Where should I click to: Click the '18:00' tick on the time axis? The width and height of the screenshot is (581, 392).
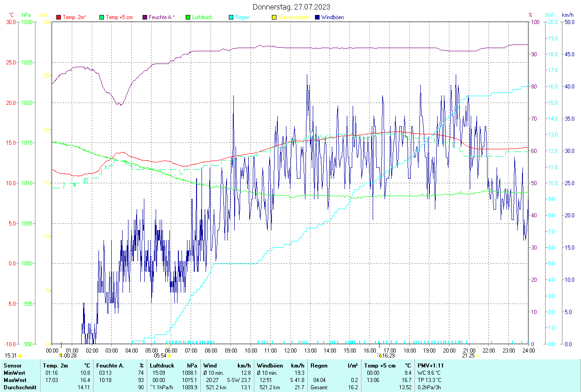pyautogui.click(x=409, y=350)
